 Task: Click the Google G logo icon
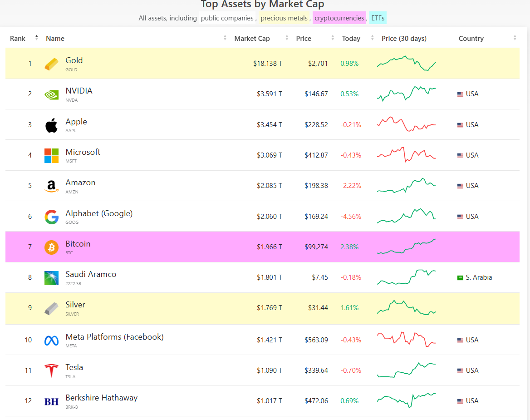coord(51,217)
